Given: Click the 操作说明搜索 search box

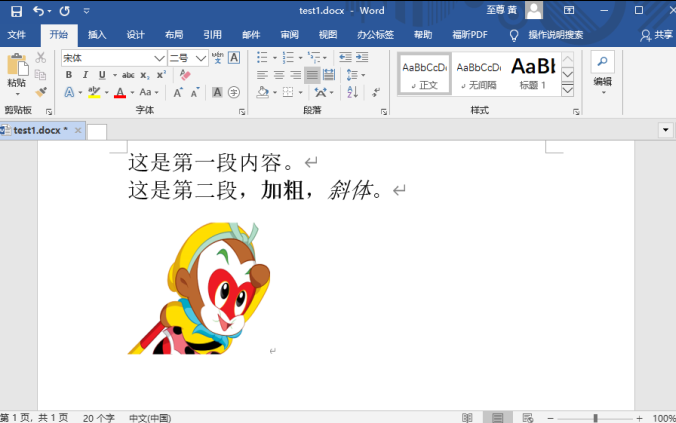Looking at the screenshot, I should click(x=556, y=35).
